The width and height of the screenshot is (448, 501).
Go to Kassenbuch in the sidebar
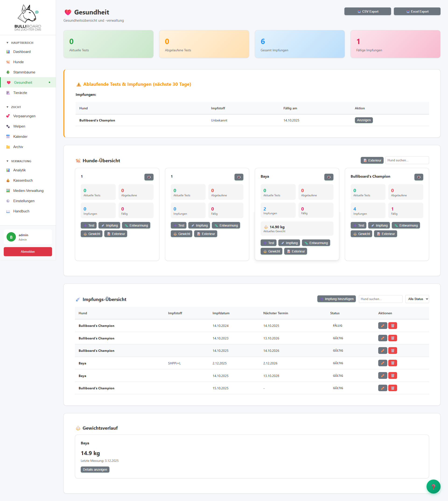point(23,180)
